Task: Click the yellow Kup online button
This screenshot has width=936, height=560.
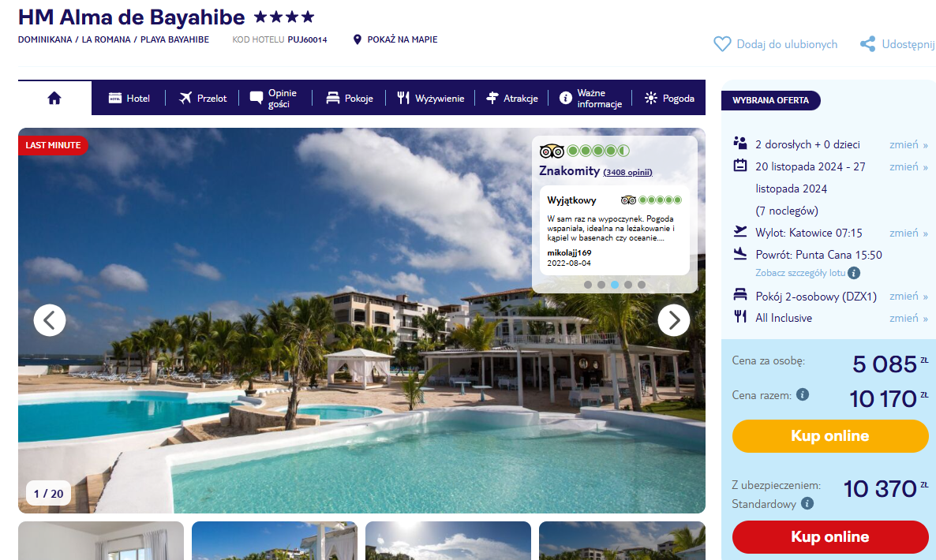Action: pyautogui.click(x=829, y=436)
